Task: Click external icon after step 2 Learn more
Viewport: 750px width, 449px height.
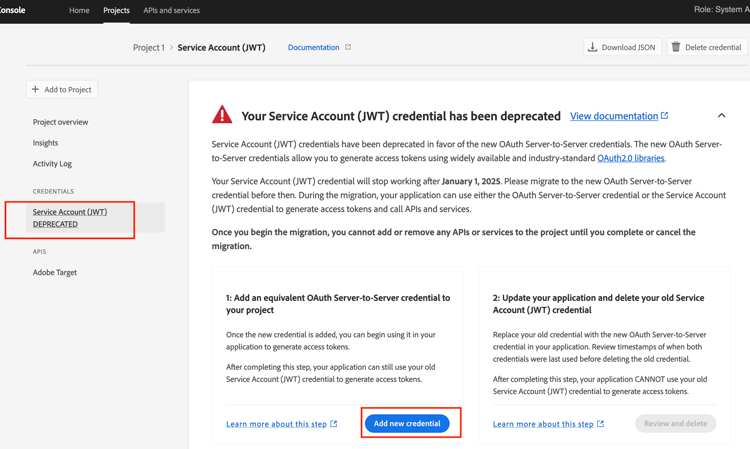Action: click(601, 424)
